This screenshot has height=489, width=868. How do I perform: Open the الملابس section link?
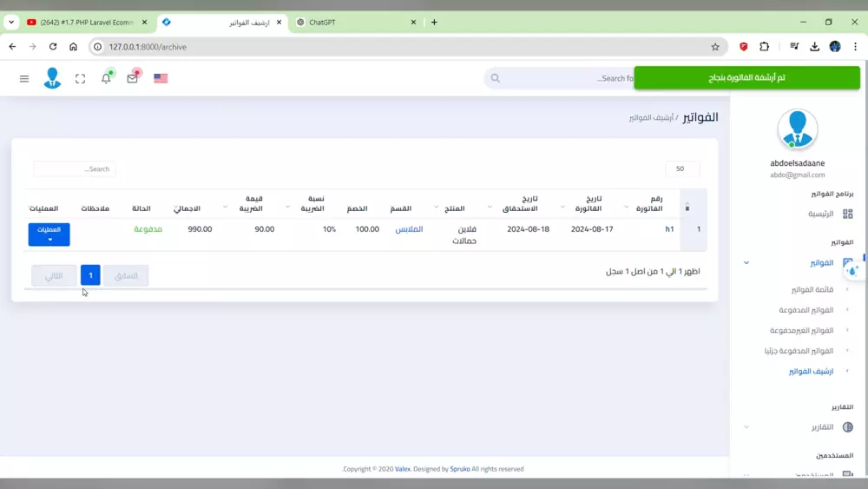point(409,229)
